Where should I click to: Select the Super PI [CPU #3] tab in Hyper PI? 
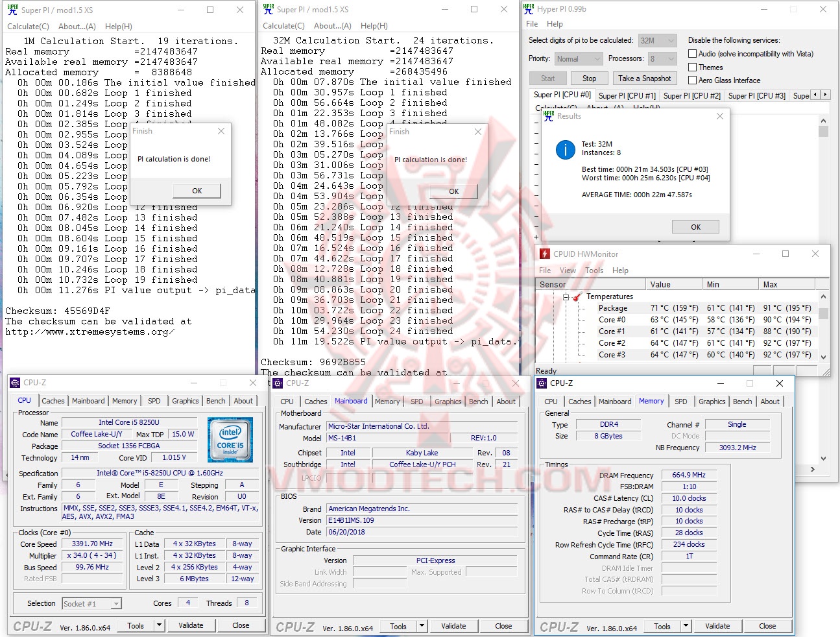tap(757, 95)
